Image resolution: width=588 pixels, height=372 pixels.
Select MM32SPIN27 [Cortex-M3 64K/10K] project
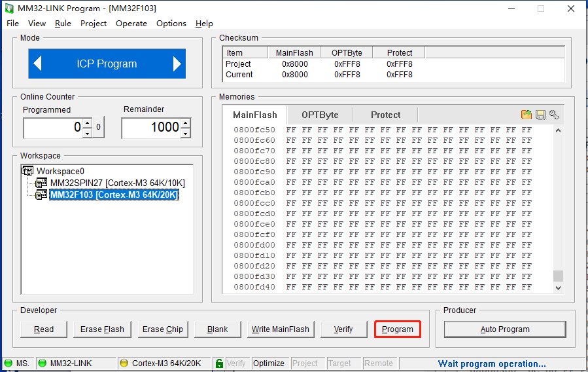click(x=117, y=183)
